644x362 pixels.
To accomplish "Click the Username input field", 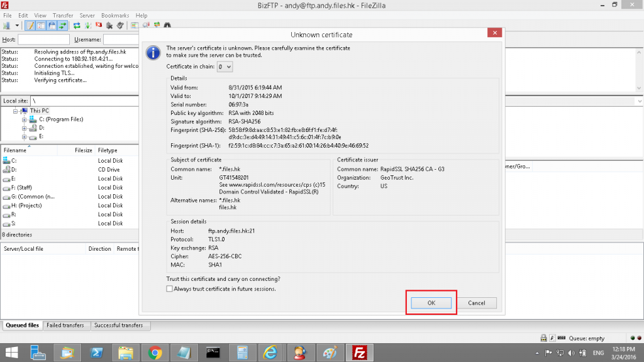I will pyautogui.click(x=121, y=40).
